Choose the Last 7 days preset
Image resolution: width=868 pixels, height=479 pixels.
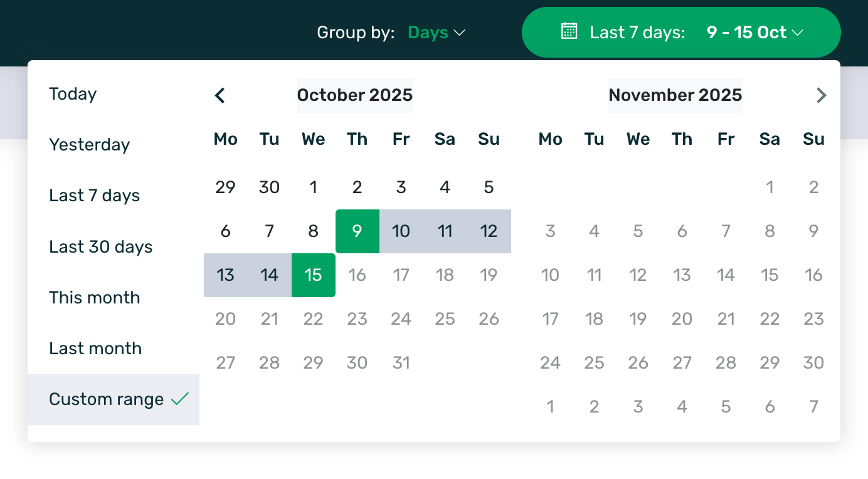point(94,196)
